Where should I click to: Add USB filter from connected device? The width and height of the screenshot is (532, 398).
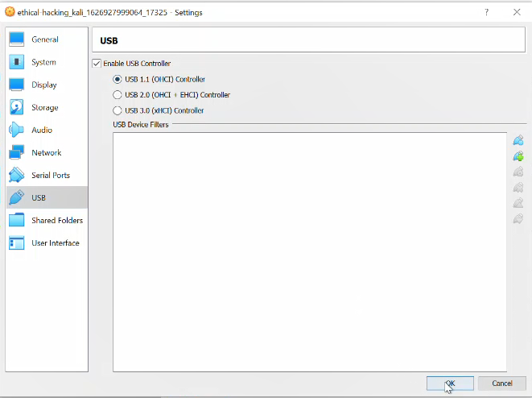coord(518,156)
